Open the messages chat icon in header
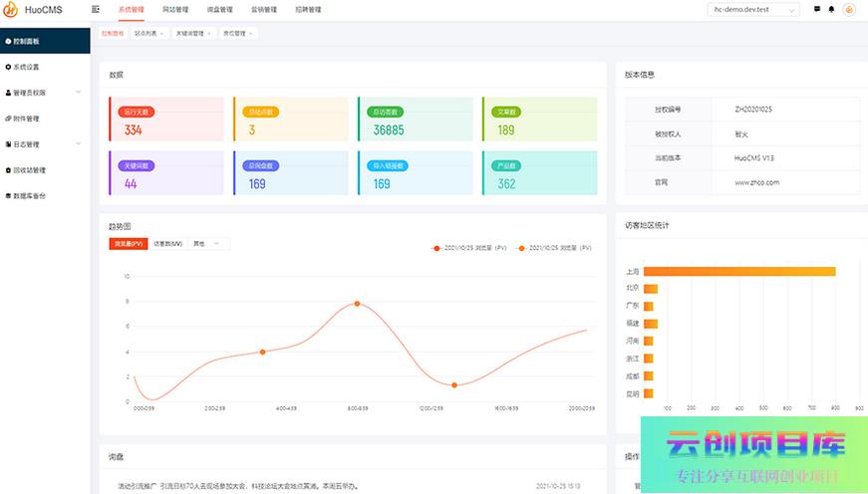Image resolution: width=868 pixels, height=494 pixels. (817, 9)
